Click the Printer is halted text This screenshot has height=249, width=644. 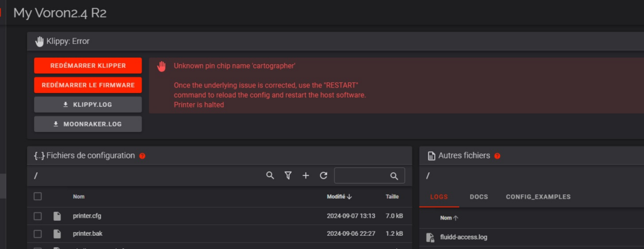click(199, 105)
